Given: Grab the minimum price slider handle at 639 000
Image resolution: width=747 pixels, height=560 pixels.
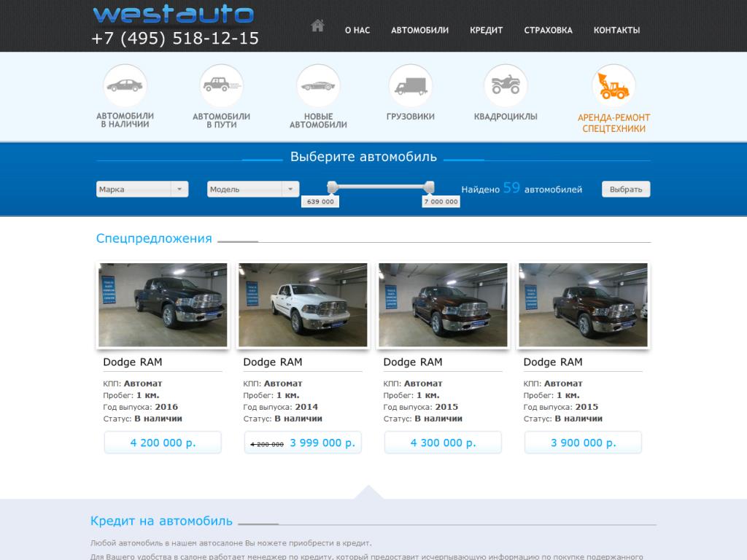Looking at the screenshot, I should pos(333,187).
